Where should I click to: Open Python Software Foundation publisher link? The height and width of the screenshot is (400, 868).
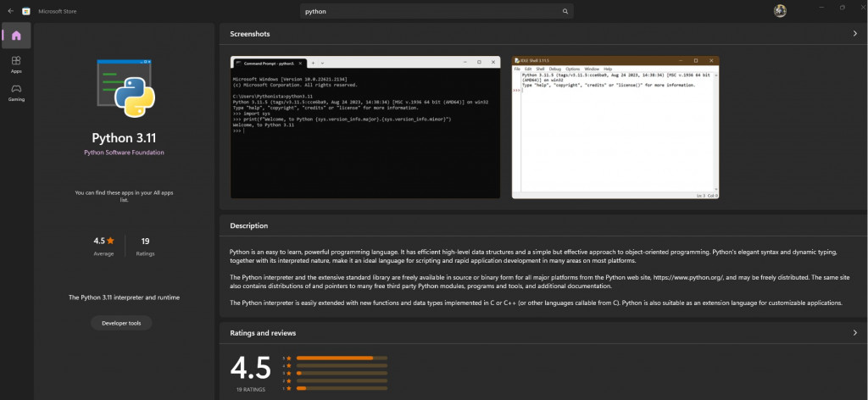[124, 153]
